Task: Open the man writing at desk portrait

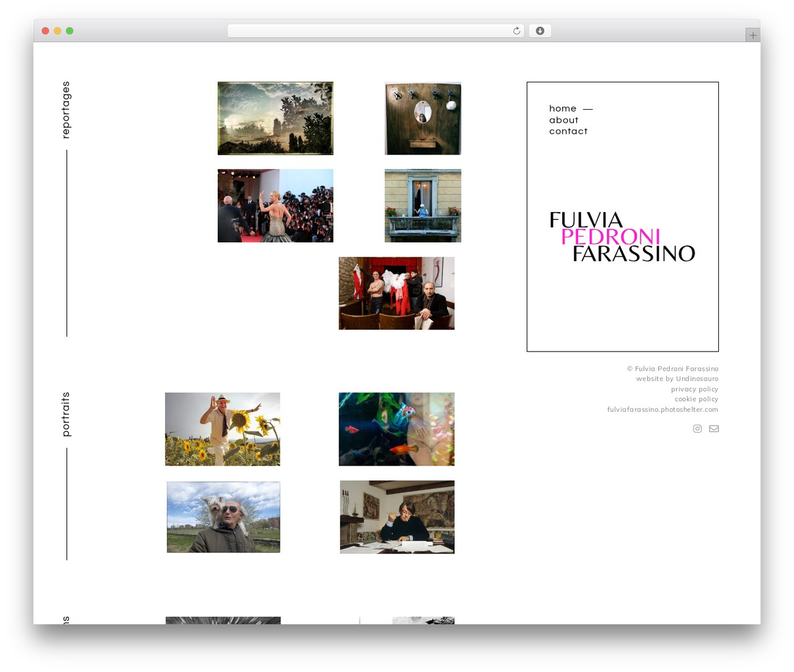Action: [x=397, y=517]
